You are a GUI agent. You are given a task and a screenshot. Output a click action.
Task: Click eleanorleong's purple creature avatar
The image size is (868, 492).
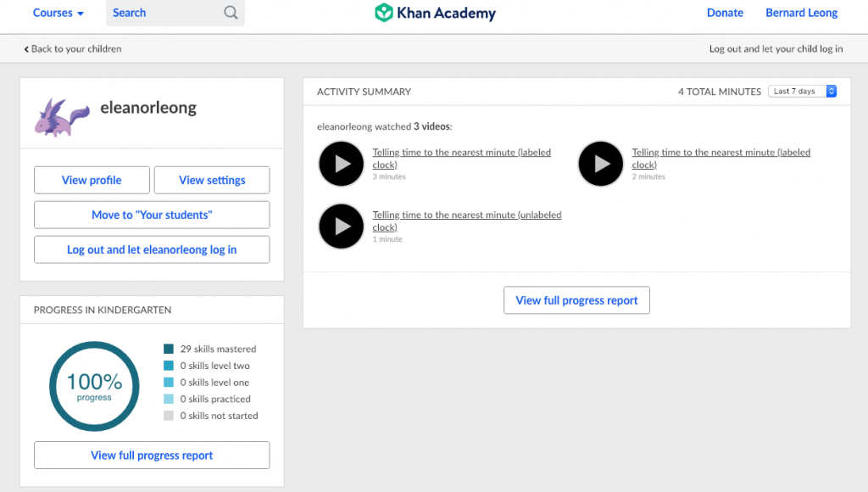(62, 117)
